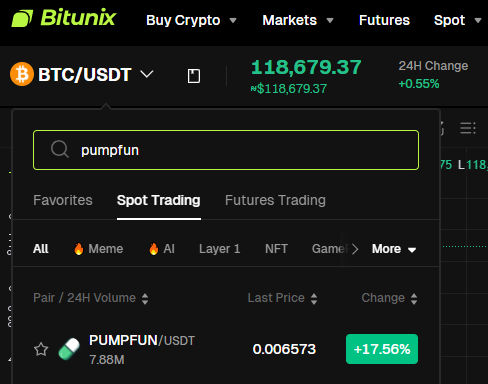Sort pairs by Change column
This screenshot has width=488, height=384.
click(389, 298)
